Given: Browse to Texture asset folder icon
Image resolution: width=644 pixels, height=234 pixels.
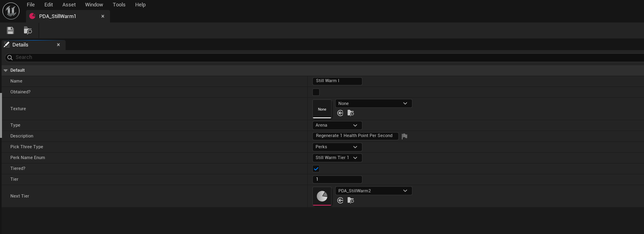Looking at the screenshot, I should coord(351,113).
